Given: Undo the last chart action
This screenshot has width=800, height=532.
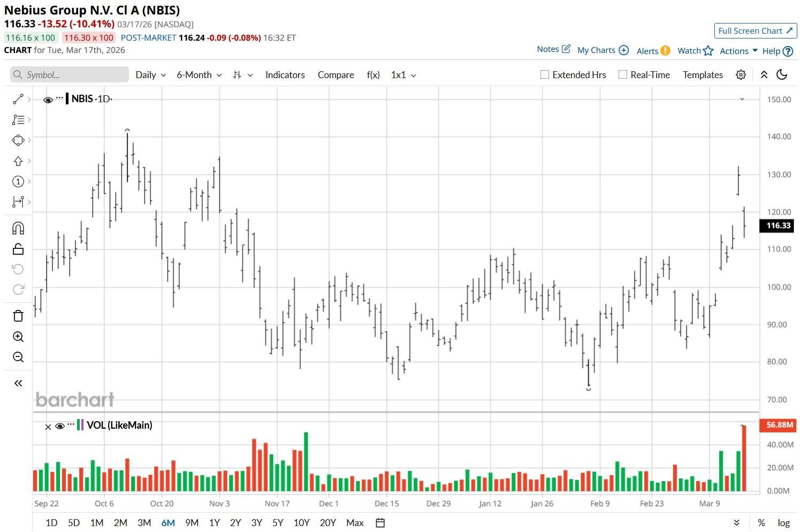Looking at the screenshot, I should point(18,269).
